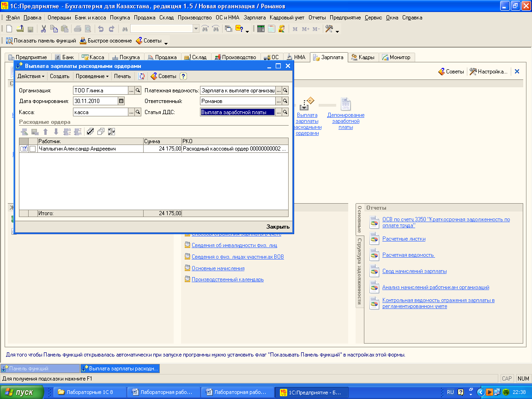Click the magnifier icon next to Ответственный field
Screen dimensions: 532x399
pyautogui.click(x=285, y=101)
